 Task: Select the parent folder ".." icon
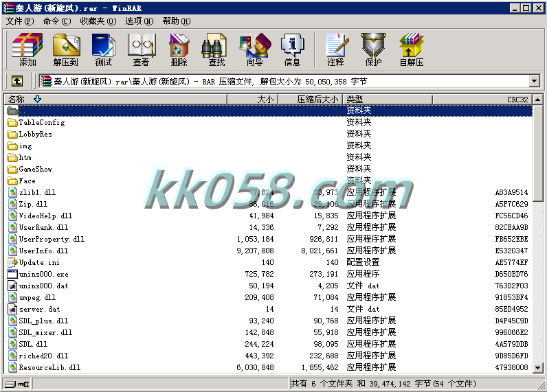[x=12, y=111]
